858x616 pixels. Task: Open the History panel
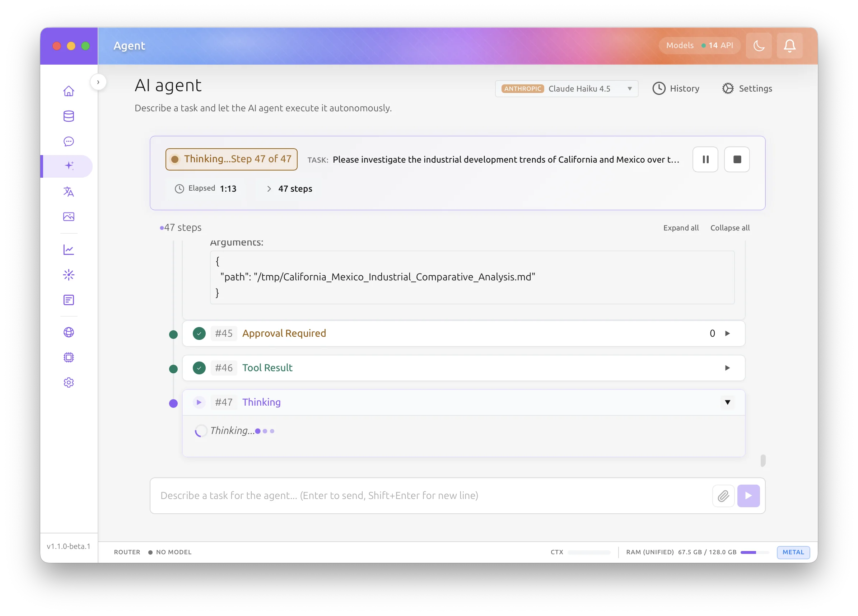[676, 89]
